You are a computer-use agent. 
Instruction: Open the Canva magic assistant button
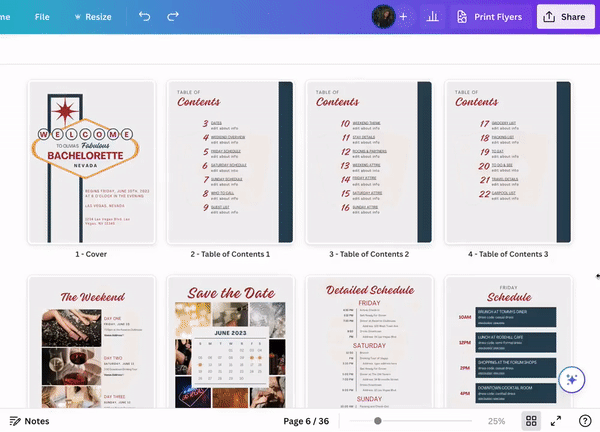point(572,380)
